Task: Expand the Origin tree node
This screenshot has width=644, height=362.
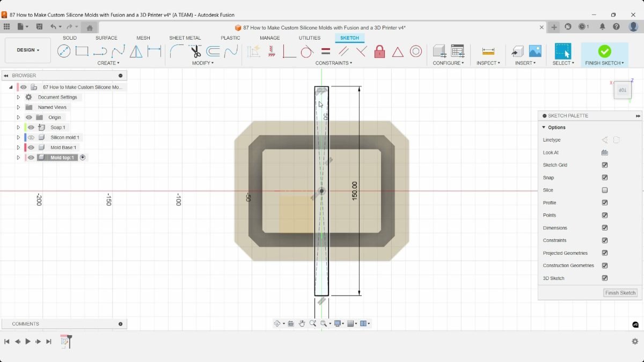Action: [x=18, y=117]
